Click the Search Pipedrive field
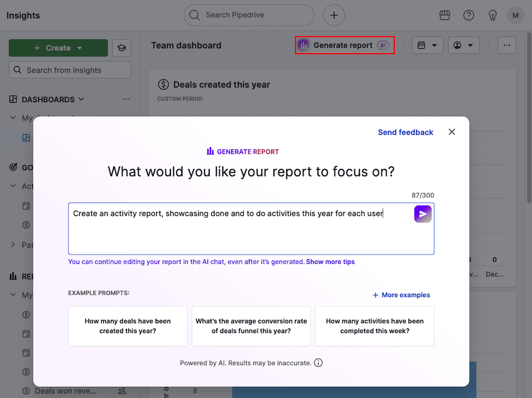 coord(248,15)
